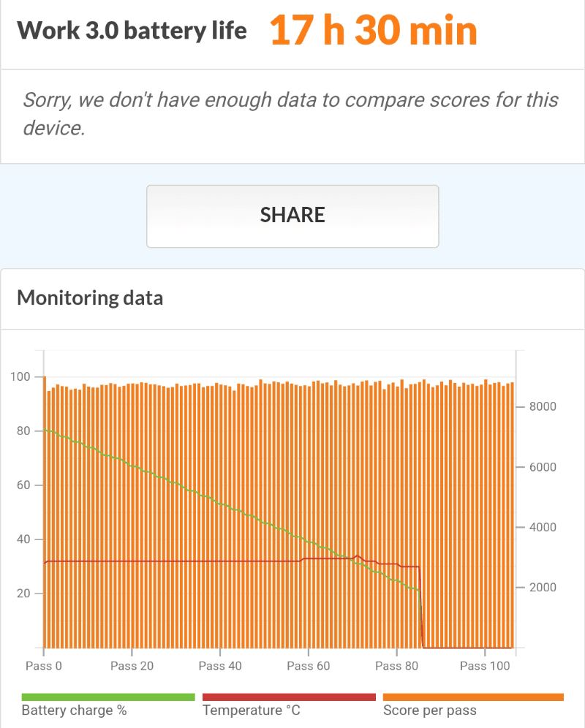Toggle the red Temperature °C legend swatch
This screenshot has width=585, height=728.
[x=289, y=697]
